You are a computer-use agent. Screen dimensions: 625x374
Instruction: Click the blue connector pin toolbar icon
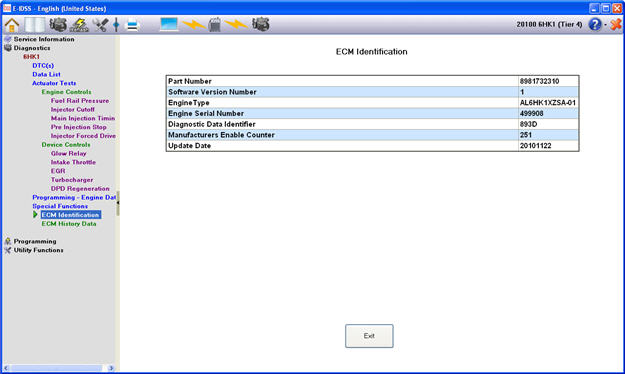pos(116,25)
